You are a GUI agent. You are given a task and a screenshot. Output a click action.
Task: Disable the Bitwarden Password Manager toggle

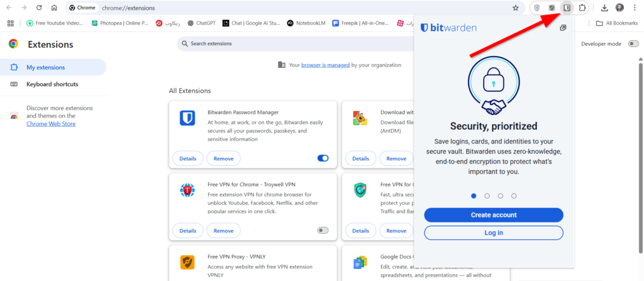tap(323, 158)
